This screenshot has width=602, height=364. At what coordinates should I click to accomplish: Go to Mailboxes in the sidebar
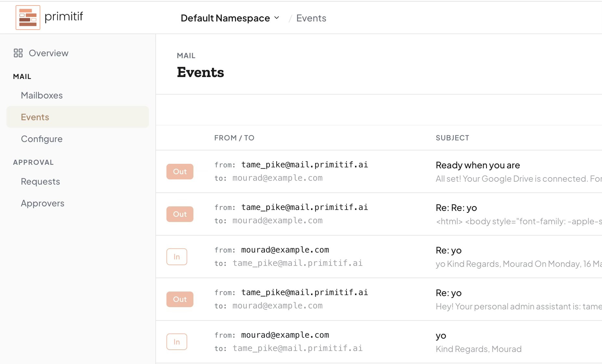[42, 95]
